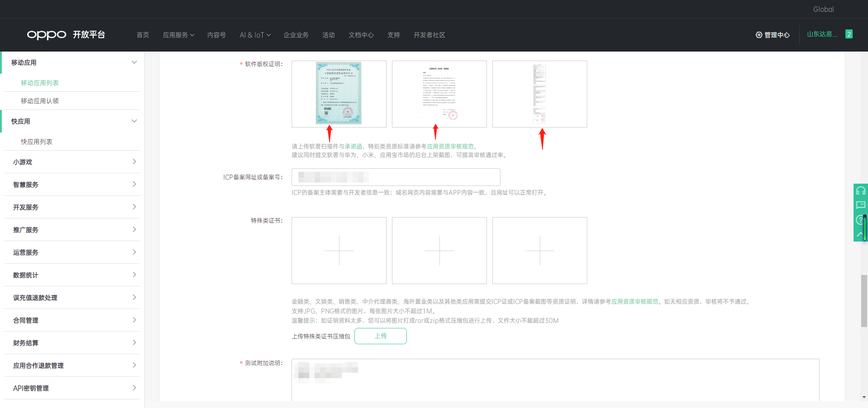Open 内容号 in top navigation
This screenshot has height=408, width=868.
(217, 35)
